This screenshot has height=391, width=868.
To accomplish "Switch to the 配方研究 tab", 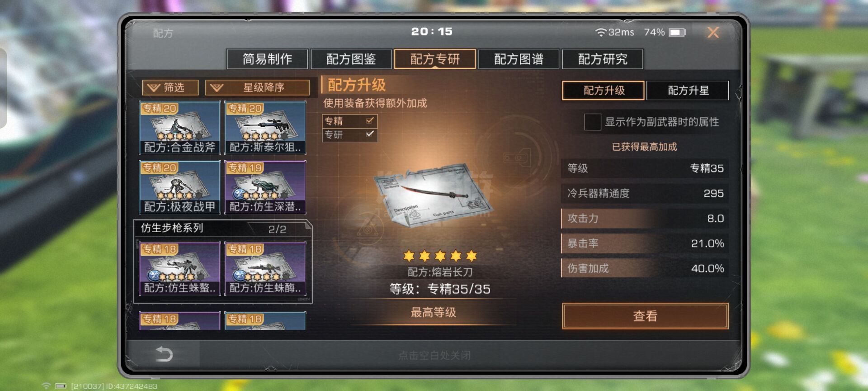I will click(603, 59).
